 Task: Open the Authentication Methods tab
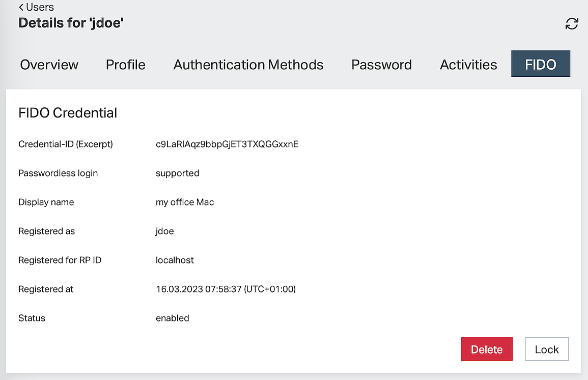coord(248,65)
